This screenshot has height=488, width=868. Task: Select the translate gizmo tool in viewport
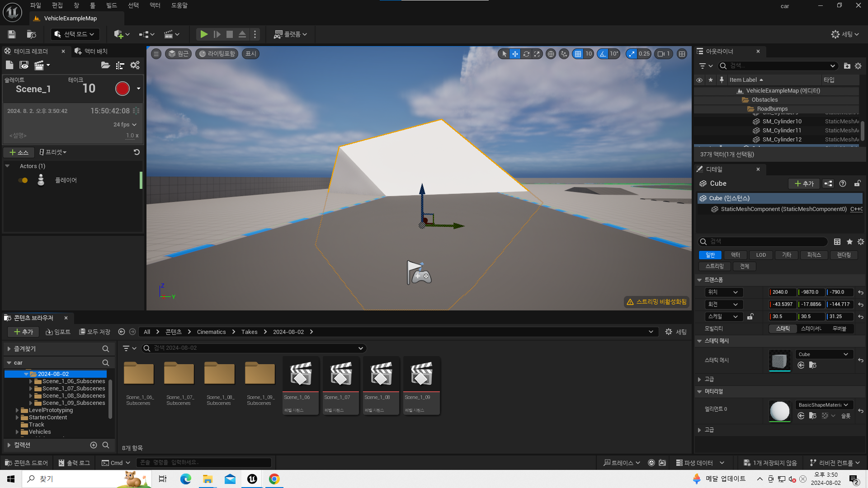515,54
